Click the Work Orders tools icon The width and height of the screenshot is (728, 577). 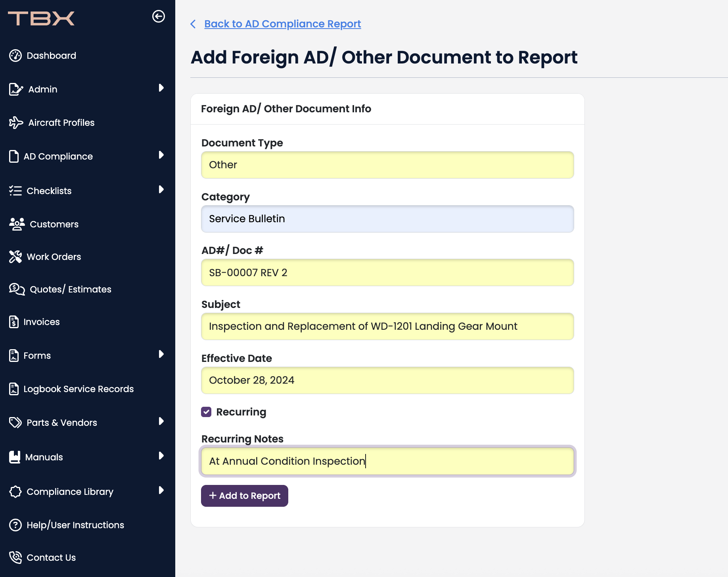(15, 257)
